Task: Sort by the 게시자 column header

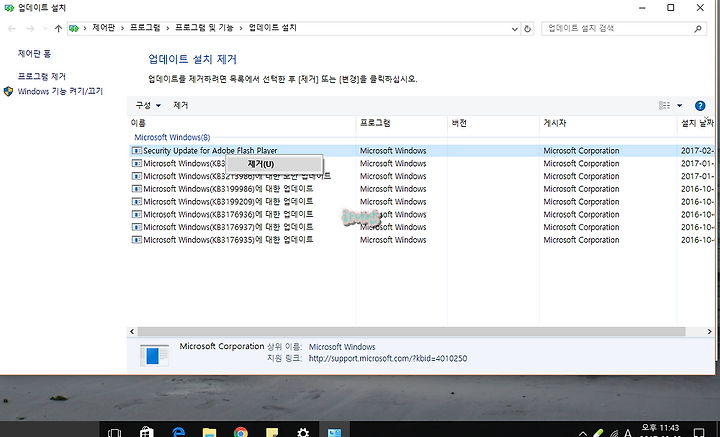Action: [608, 123]
